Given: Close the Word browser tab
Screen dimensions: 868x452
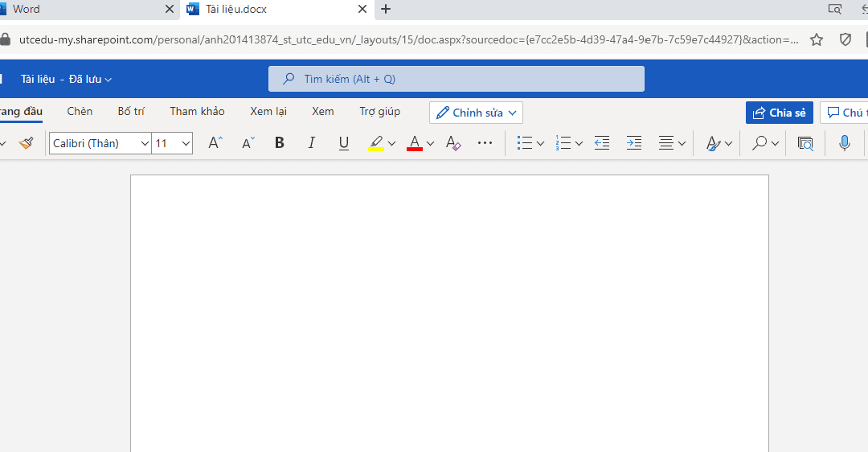Looking at the screenshot, I should [x=170, y=9].
